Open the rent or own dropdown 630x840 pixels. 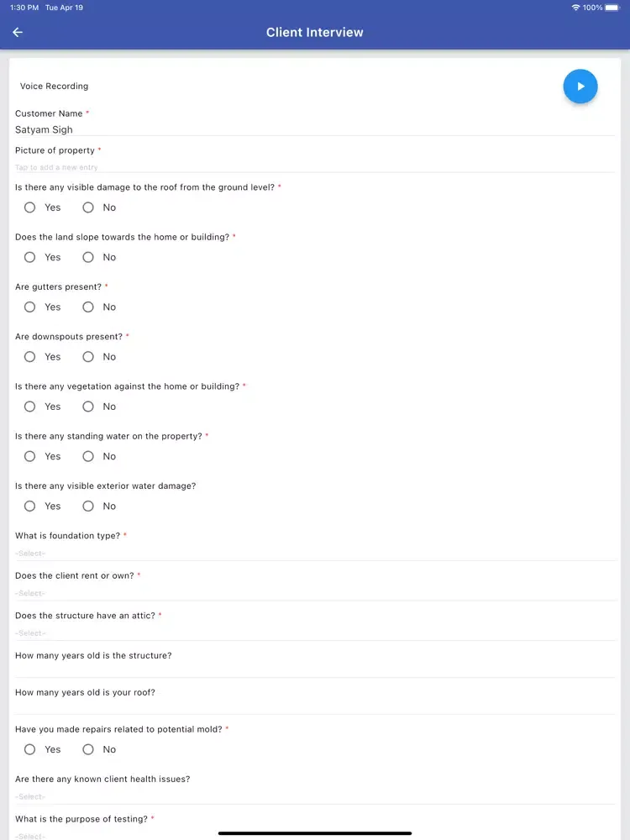315,593
